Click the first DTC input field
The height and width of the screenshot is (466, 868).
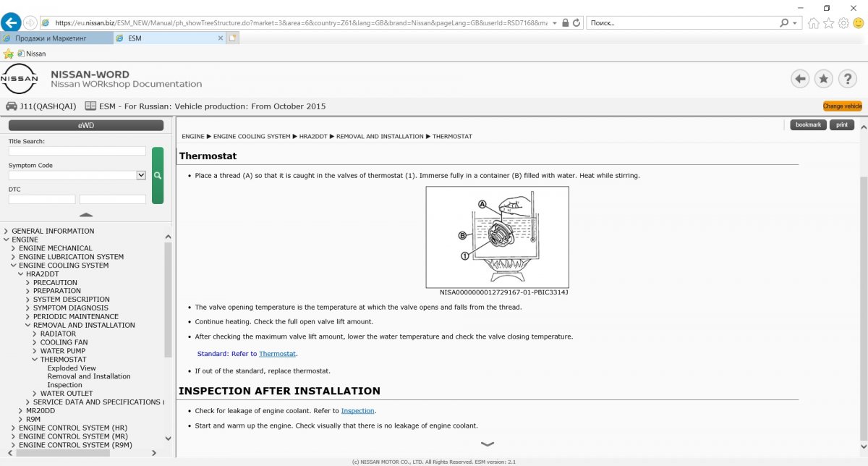tap(42, 199)
